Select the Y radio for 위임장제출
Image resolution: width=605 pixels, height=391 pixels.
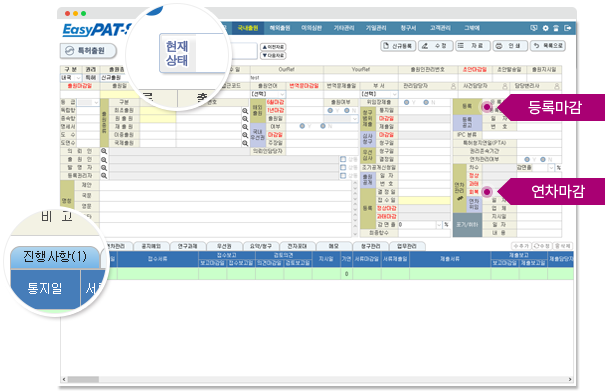[x=406, y=102]
